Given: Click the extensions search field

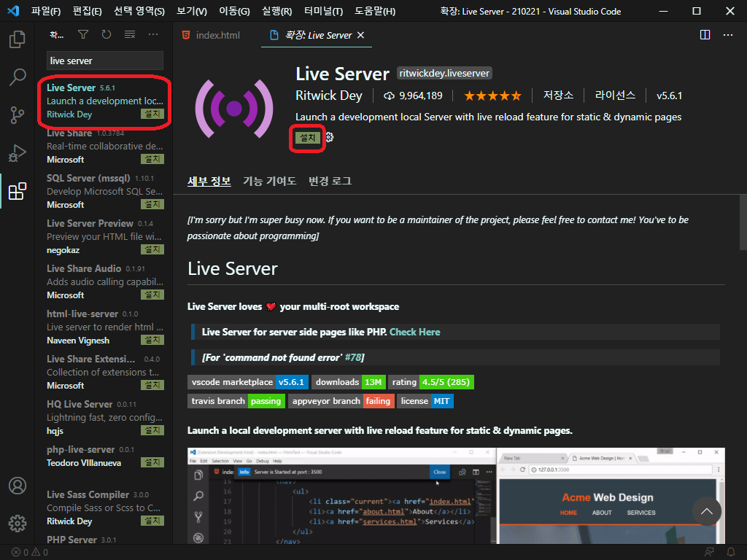Looking at the screenshot, I should 105,61.
